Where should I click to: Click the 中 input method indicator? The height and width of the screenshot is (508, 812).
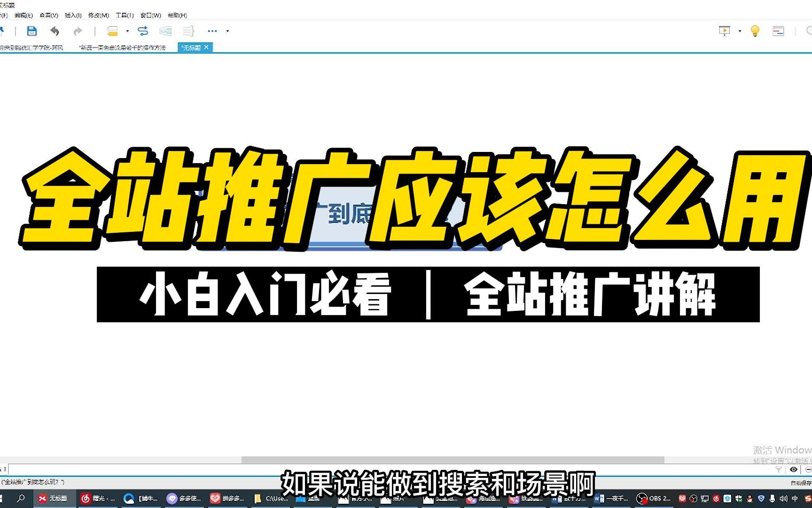(x=795, y=499)
